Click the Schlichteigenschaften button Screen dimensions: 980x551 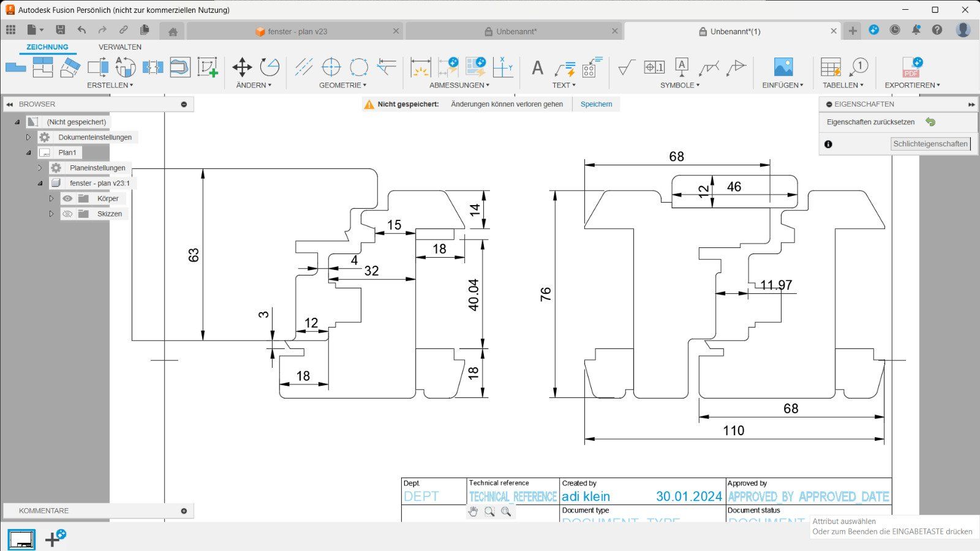(930, 144)
